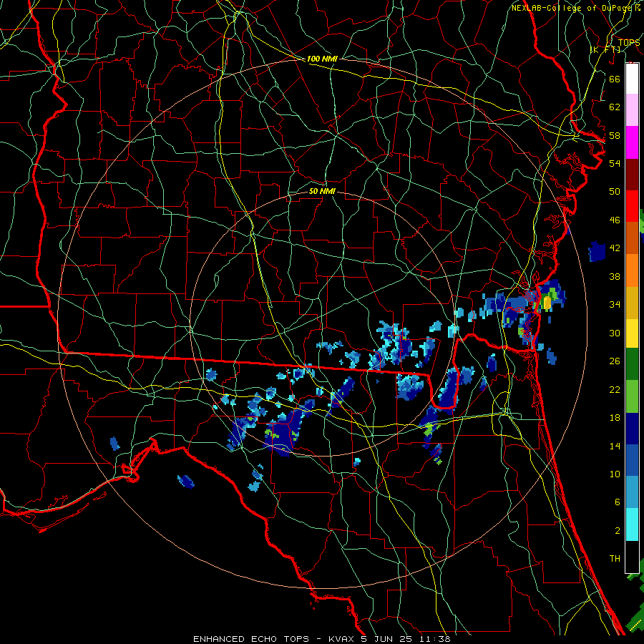Click the cyan legend swatch near 2
The width and height of the screenshot is (644, 644).
coord(632,525)
